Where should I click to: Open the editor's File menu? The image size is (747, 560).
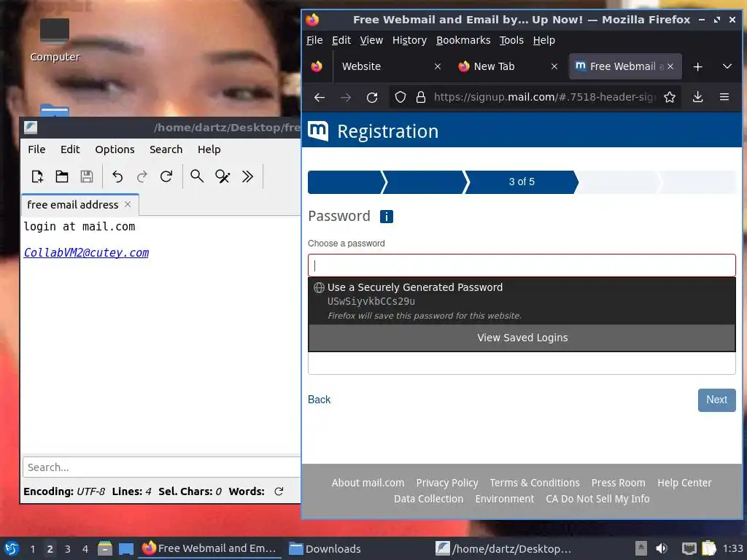tap(36, 149)
